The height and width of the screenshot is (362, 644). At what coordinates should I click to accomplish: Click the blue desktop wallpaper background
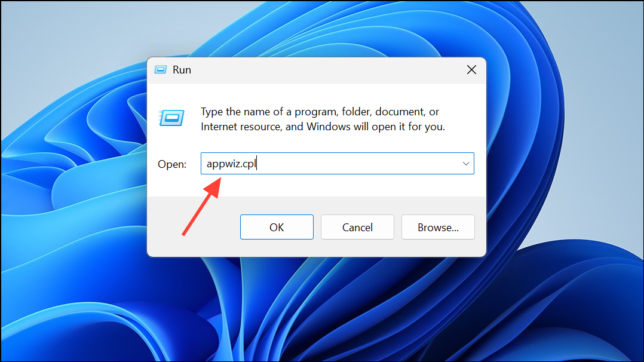pyautogui.click(x=72, y=299)
